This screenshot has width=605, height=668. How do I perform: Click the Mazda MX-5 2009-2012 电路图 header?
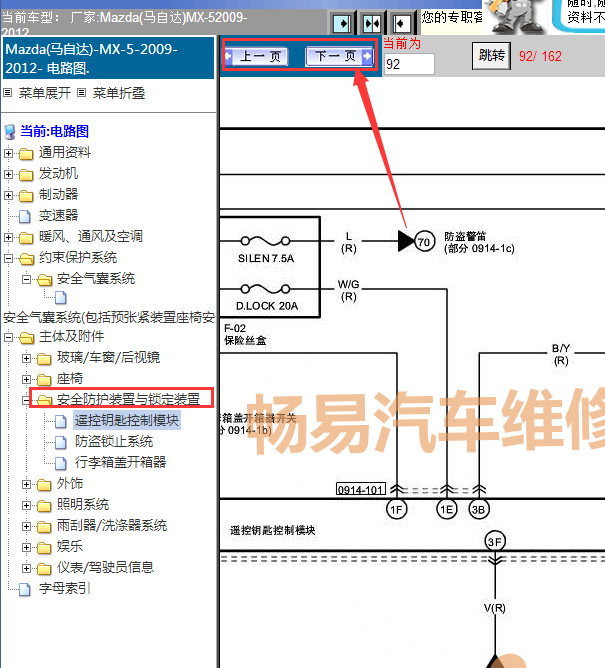click(x=108, y=58)
